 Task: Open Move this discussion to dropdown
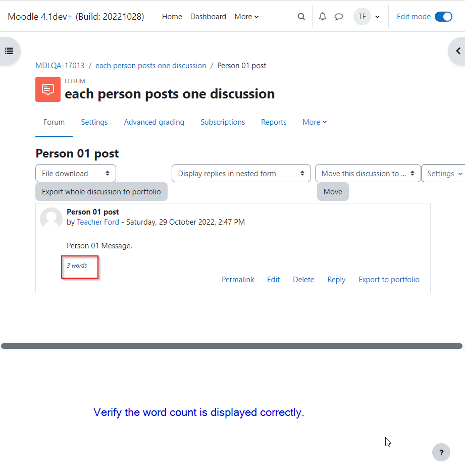tap(368, 173)
